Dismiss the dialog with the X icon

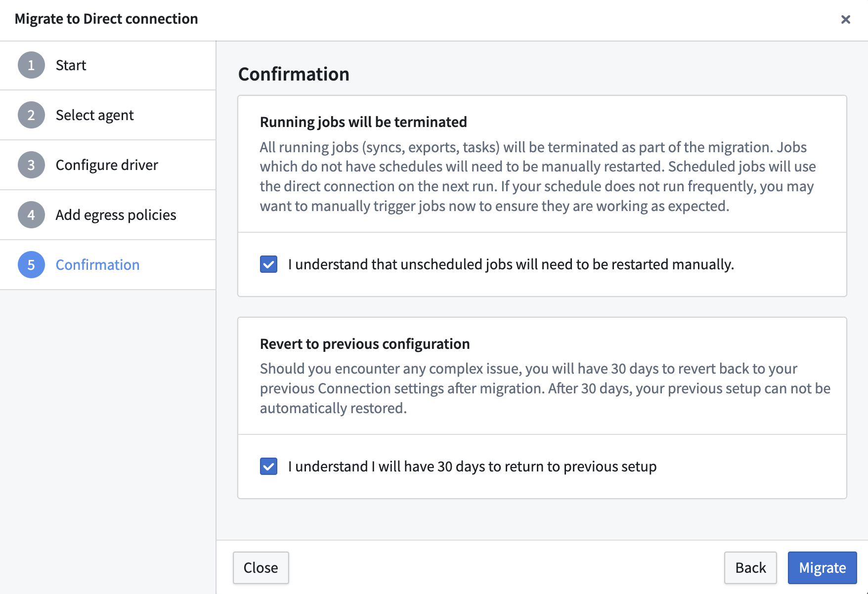click(845, 19)
